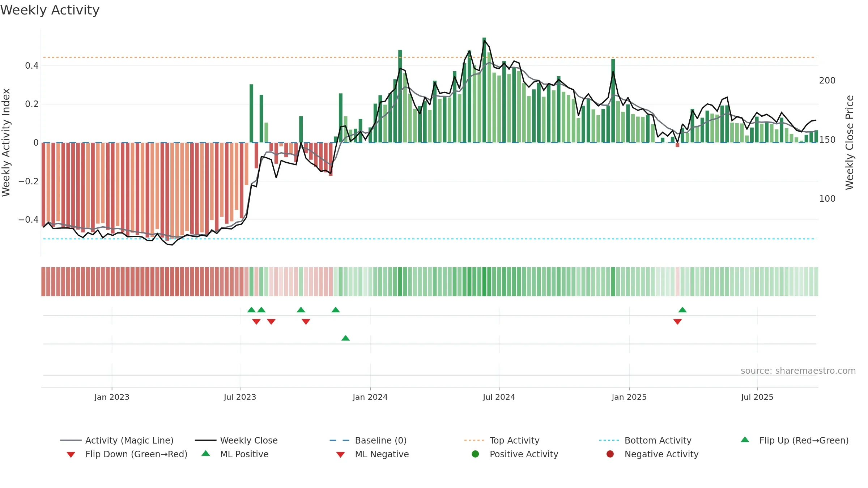Image resolution: width=868 pixels, height=488 pixels.
Task: Click the −0.4 left axis tick label
Action: click(x=29, y=219)
